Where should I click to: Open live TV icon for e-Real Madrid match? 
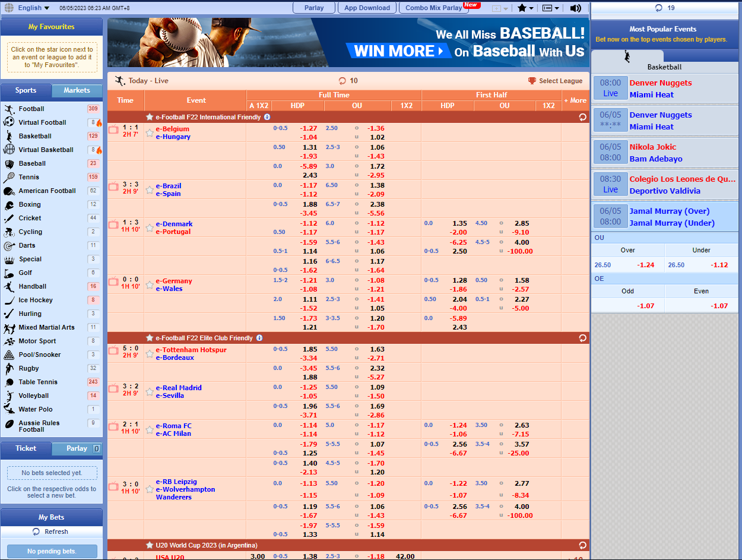(x=113, y=388)
